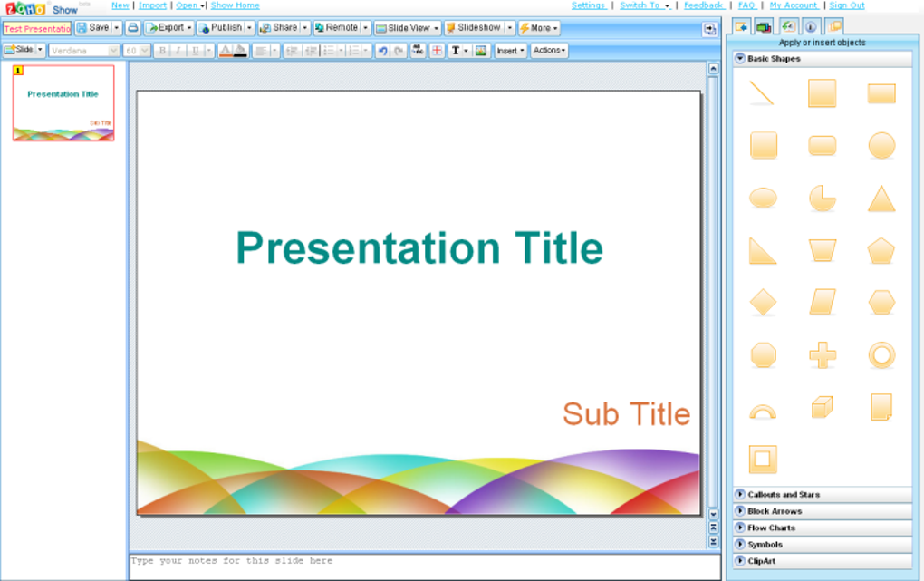Insert the octagon shape

coord(763,355)
